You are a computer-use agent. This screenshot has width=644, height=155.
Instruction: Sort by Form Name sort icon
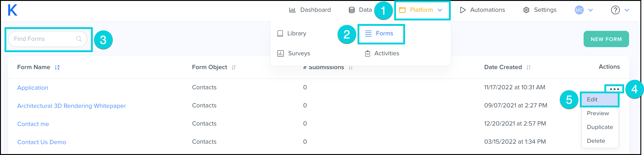tap(57, 67)
